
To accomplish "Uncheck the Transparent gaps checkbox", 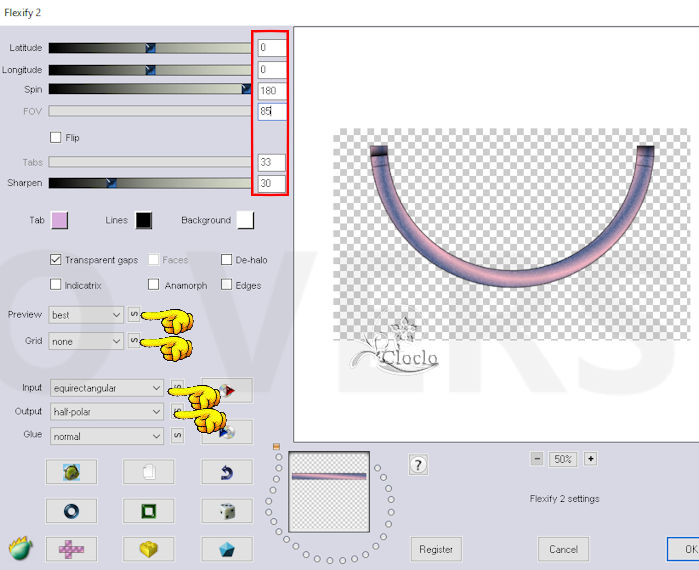I will pos(56,260).
